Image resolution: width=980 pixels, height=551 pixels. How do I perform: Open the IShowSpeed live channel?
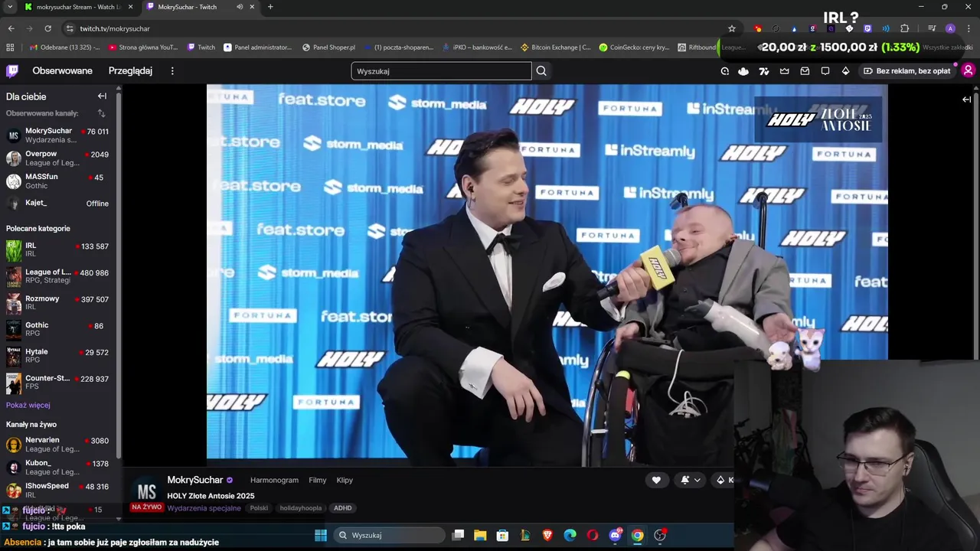tap(57, 491)
